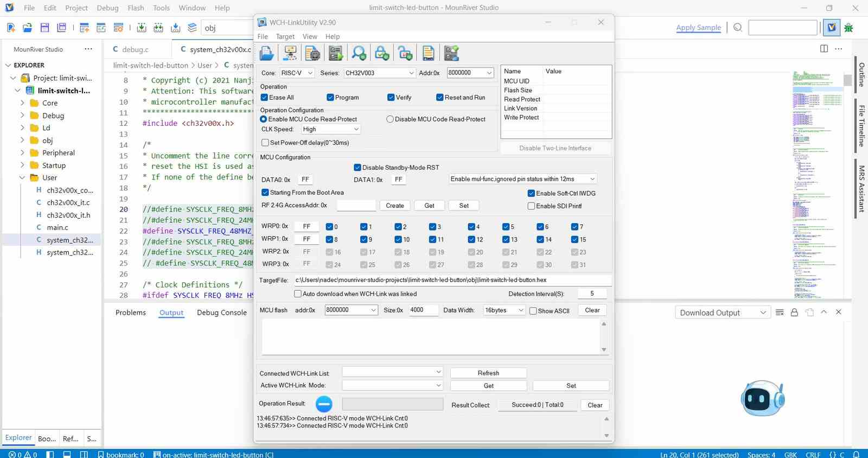Uncheck the Program operation checkbox
This screenshot has width=868, height=458.
[330, 97]
